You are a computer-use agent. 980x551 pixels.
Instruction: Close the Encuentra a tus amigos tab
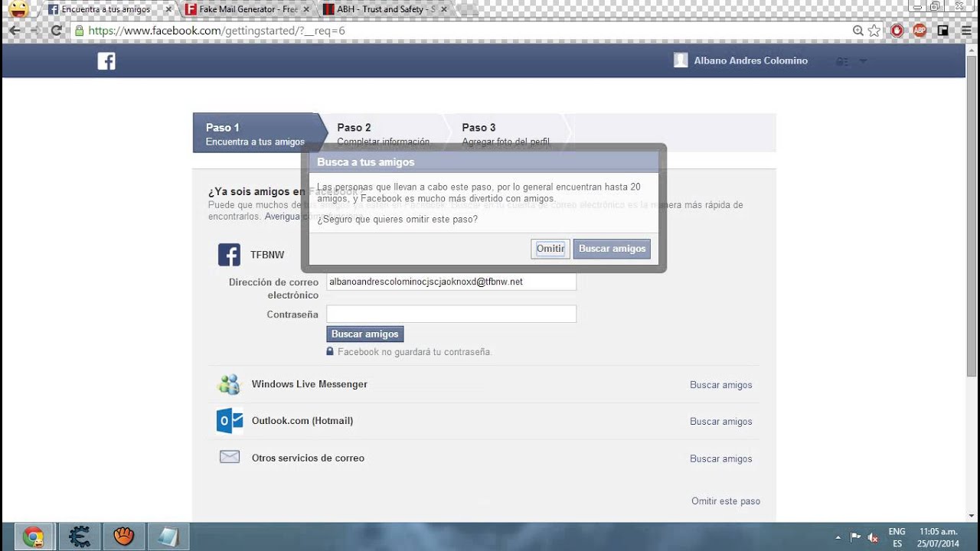[x=168, y=9]
